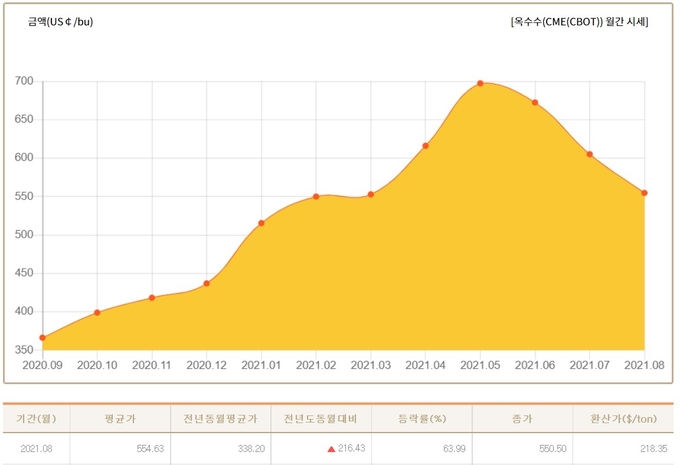The height and width of the screenshot is (465, 680).
Task: Click the 2021.03 data point on chart
Action: [371, 194]
